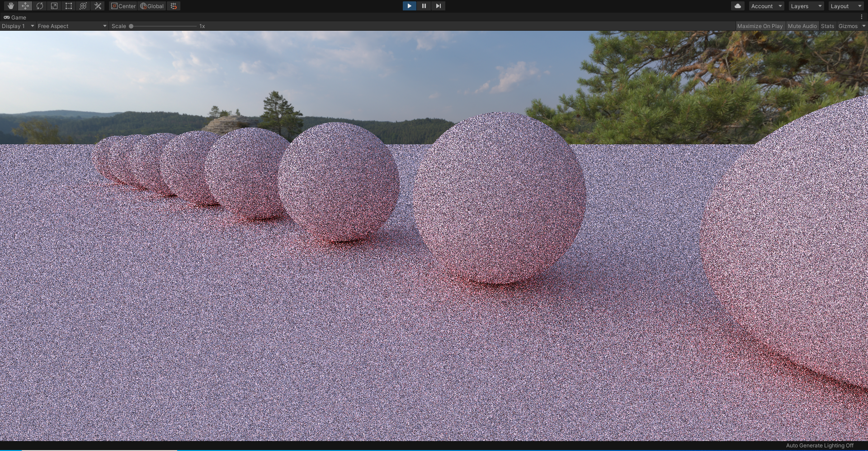Screen dimensions: 868x451
Task: Click the rendered game viewport
Action: tap(434, 236)
